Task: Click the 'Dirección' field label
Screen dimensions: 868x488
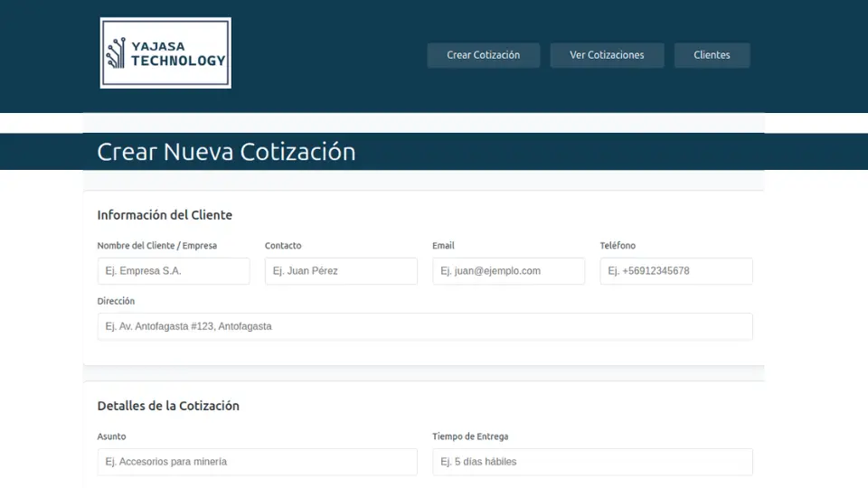Action: point(117,301)
